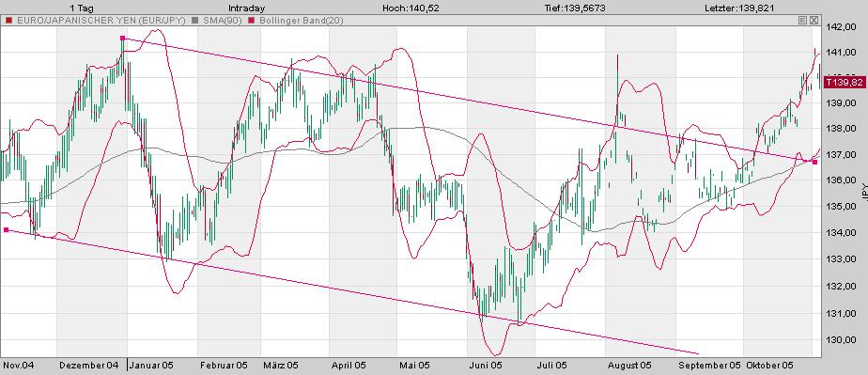Image resolution: width=868 pixels, height=375 pixels.
Task: Click the 139,00 price axis label
Action: pos(841,103)
